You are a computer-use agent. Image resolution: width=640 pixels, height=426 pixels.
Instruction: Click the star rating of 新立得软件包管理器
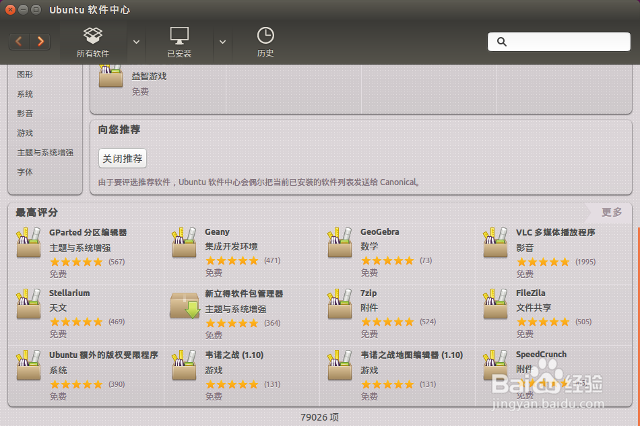231,324
